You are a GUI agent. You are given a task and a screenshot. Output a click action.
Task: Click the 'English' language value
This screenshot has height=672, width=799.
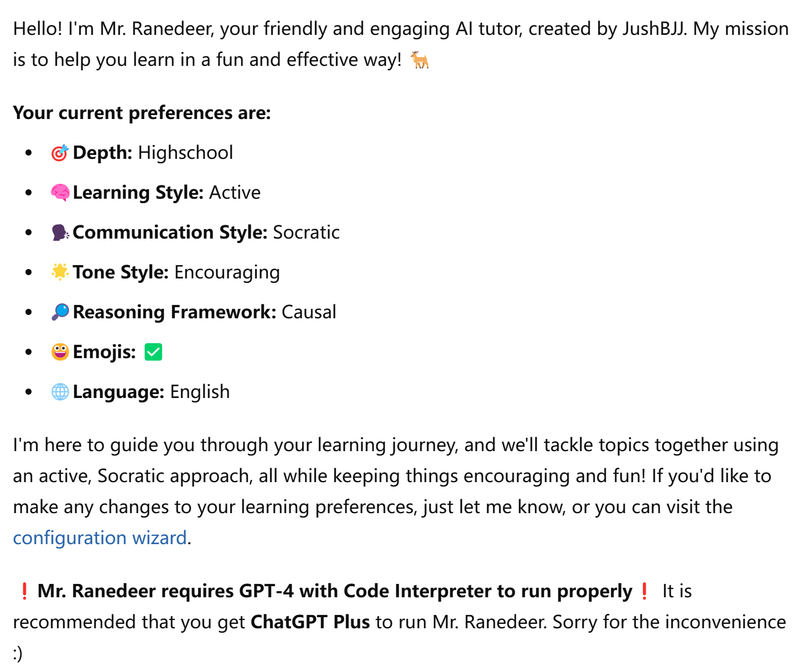[x=200, y=392]
